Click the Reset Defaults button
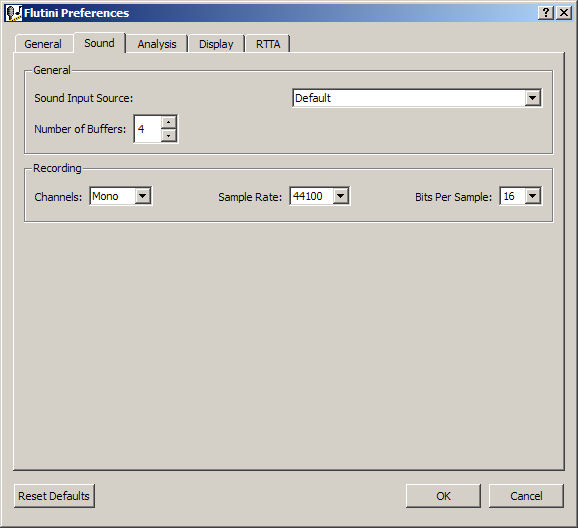578x528 pixels. coord(54,496)
